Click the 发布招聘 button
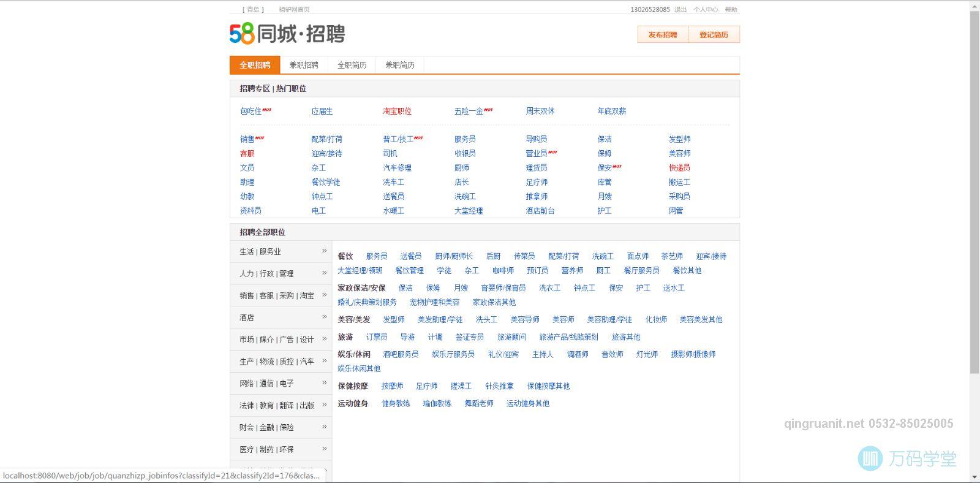Viewport: 980px width, 483px height. click(663, 35)
